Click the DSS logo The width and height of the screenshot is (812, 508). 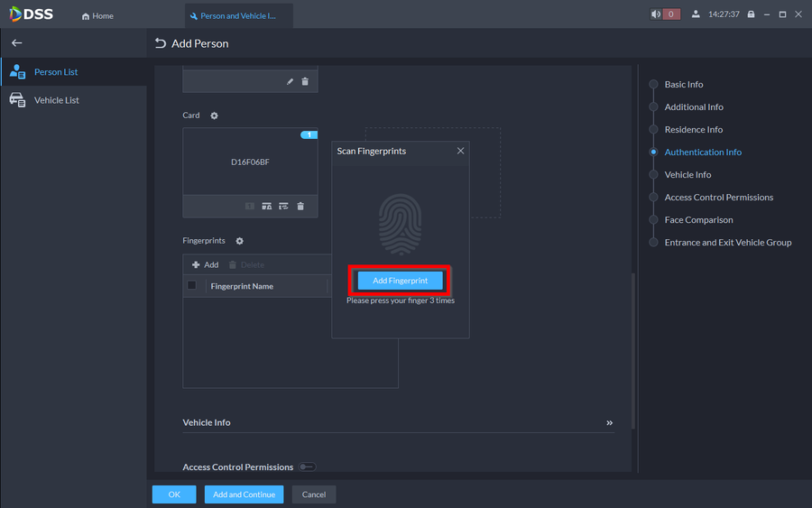click(31, 14)
